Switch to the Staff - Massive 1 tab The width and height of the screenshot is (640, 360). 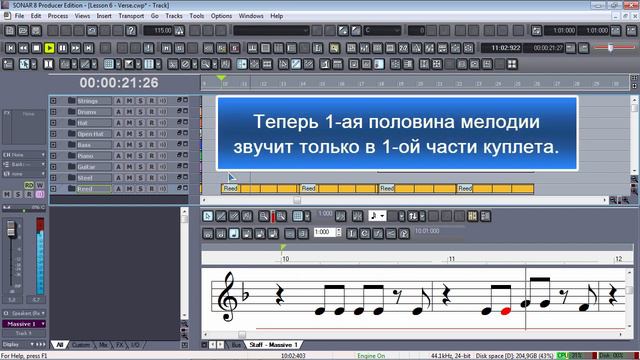[x=273, y=345]
